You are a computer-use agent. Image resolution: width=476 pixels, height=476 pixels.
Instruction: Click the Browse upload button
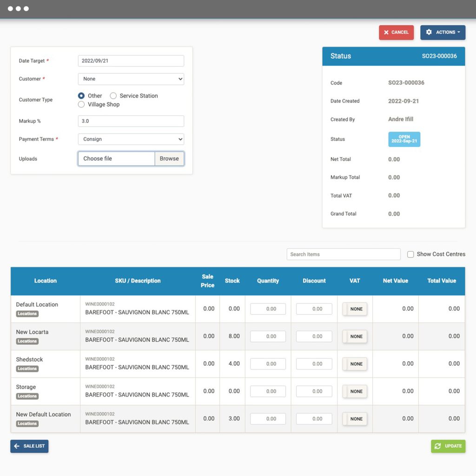(169, 159)
